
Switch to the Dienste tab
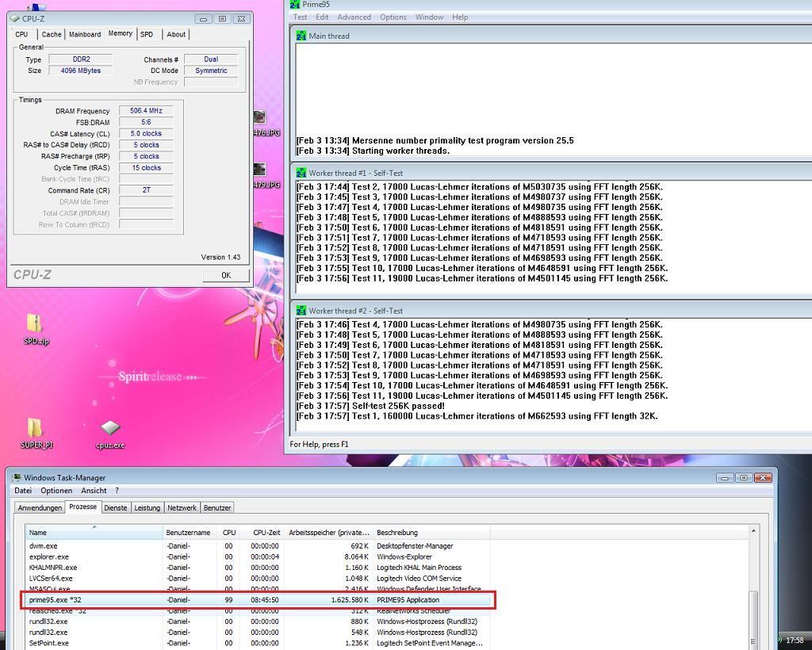click(116, 507)
